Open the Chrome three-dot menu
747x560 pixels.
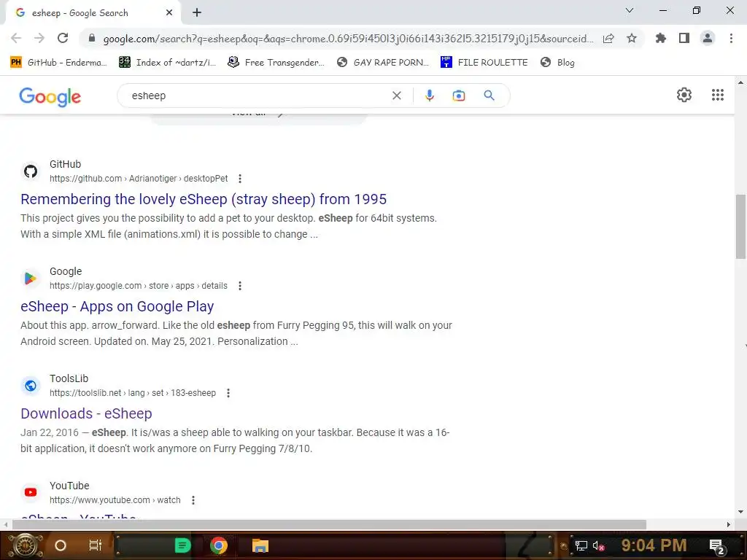[731, 38]
